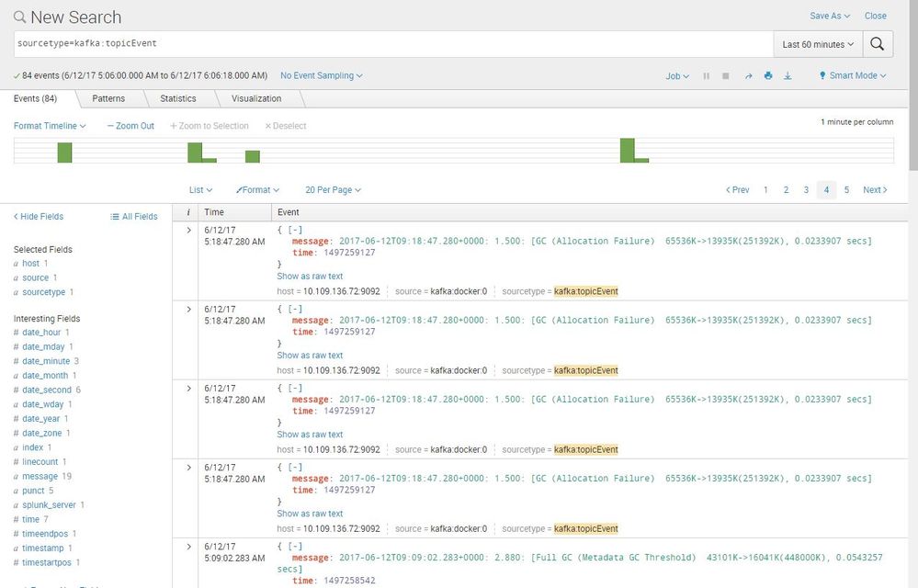Viewport: 918px width, 588px height.
Task: Pause the running search job
Action: pyautogui.click(x=706, y=76)
